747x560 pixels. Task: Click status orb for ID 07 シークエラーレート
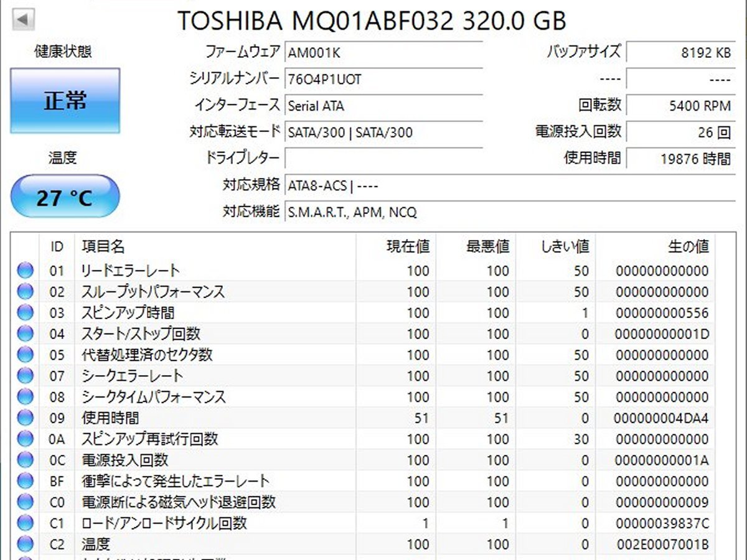25,376
